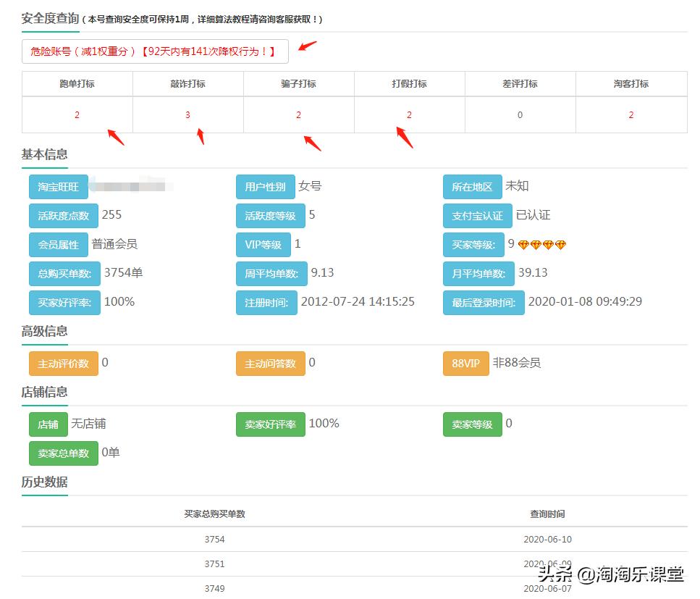Screen dimensions: 700x599
Task: Click the row showing 3754 purchase count
Action: (214, 539)
